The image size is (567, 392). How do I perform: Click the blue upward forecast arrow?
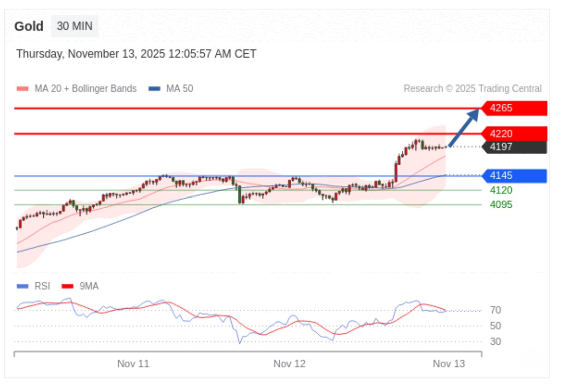coord(464,127)
